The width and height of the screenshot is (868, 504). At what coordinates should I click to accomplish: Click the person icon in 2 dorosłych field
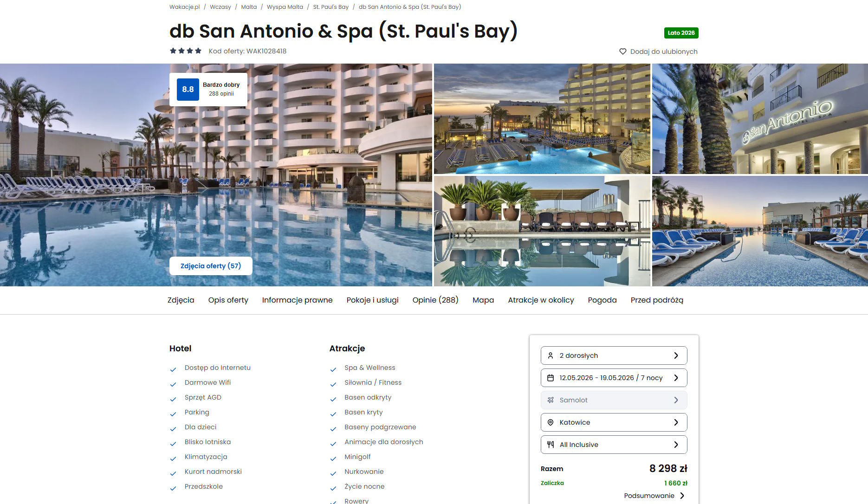(x=551, y=355)
